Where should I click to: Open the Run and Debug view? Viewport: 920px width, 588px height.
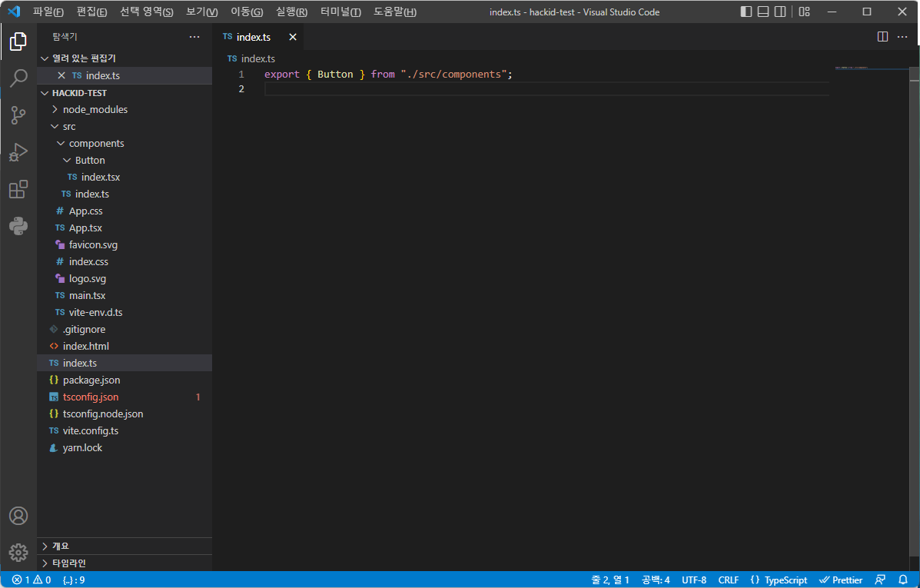tap(18, 152)
